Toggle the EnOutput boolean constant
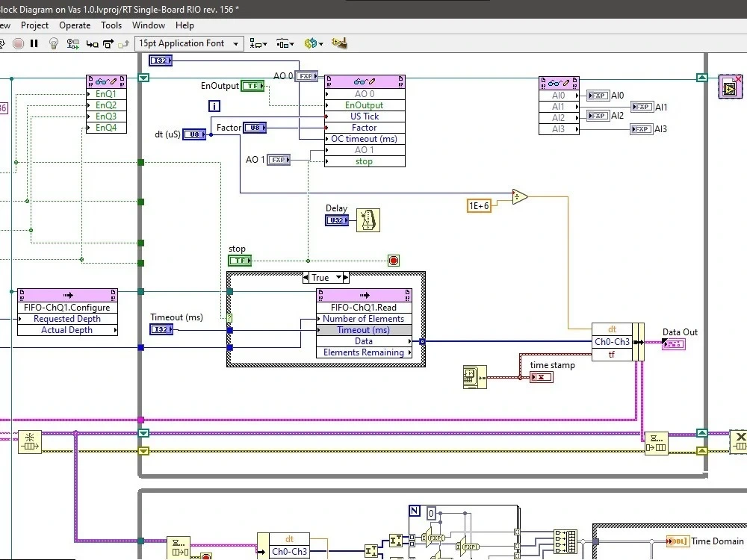 253,86
